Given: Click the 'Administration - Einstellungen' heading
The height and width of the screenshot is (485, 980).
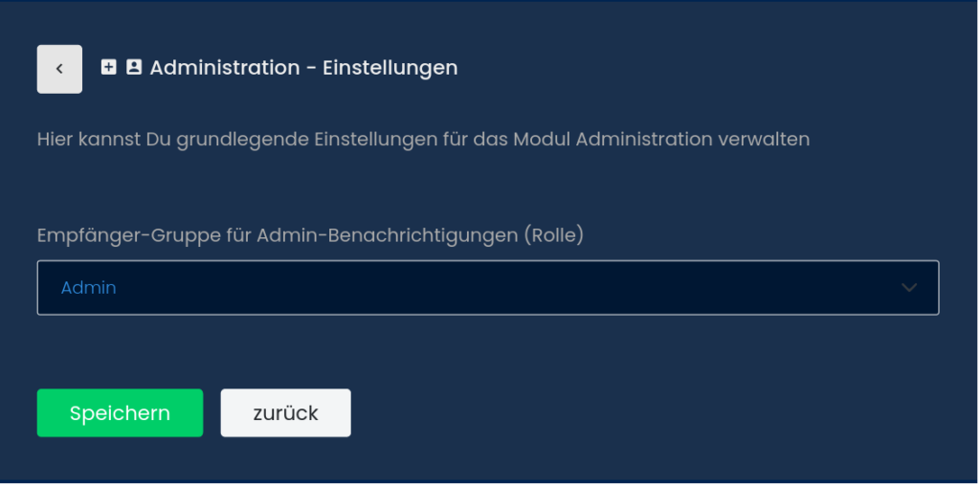Looking at the screenshot, I should 303,68.
